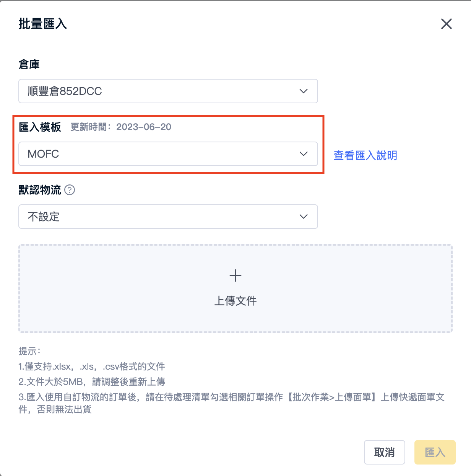Viewport: 471px width, 476px height.
Task: Close the 批量匯入 dialog with the X icon
Action: (x=446, y=24)
